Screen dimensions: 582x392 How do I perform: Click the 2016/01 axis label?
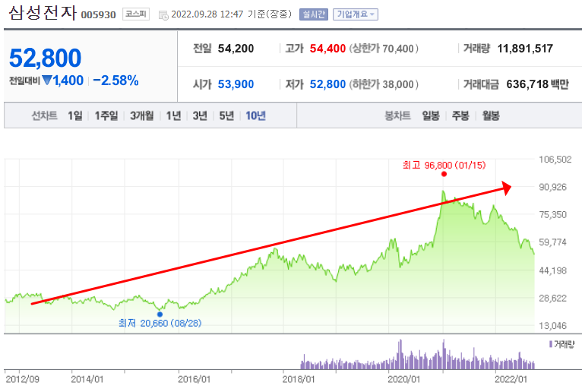click(x=194, y=379)
